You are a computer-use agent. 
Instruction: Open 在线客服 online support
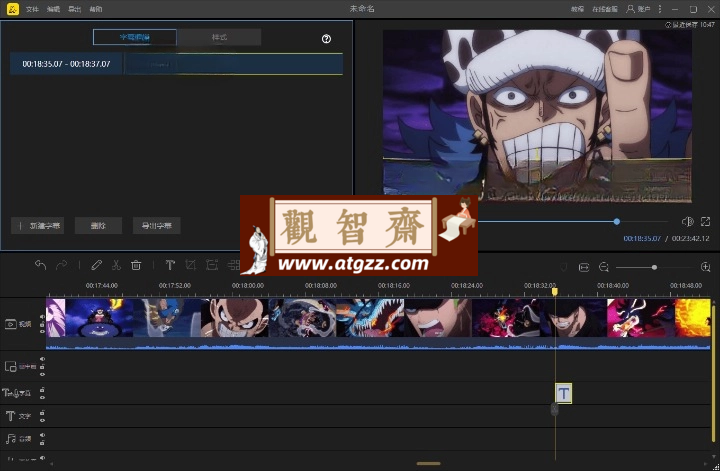tap(605, 9)
